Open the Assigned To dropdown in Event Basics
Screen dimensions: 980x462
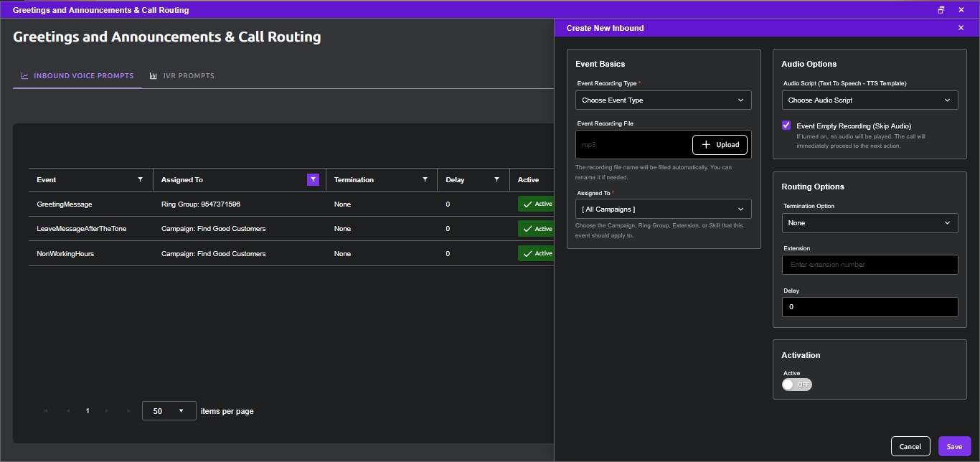point(664,209)
